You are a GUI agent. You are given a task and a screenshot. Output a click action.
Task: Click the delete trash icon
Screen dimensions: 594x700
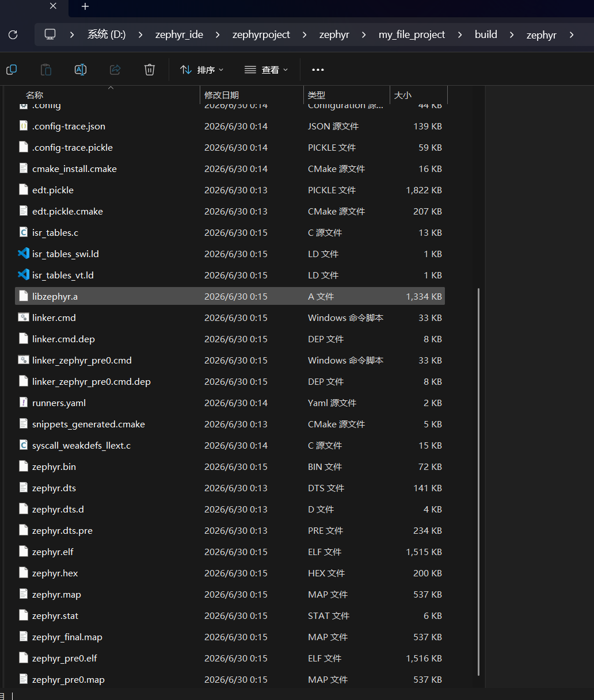coord(150,70)
